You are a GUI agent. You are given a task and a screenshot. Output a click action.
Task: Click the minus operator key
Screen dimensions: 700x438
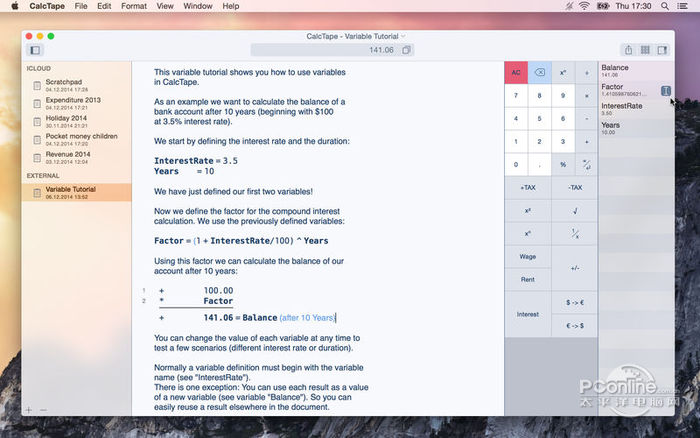[x=587, y=118]
